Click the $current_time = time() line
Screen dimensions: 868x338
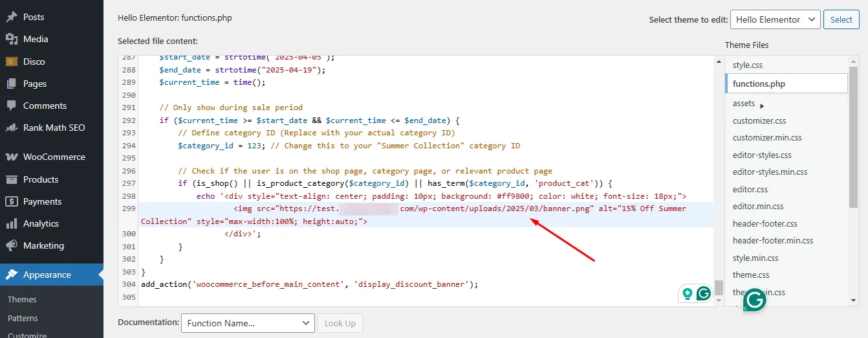(213, 82)
